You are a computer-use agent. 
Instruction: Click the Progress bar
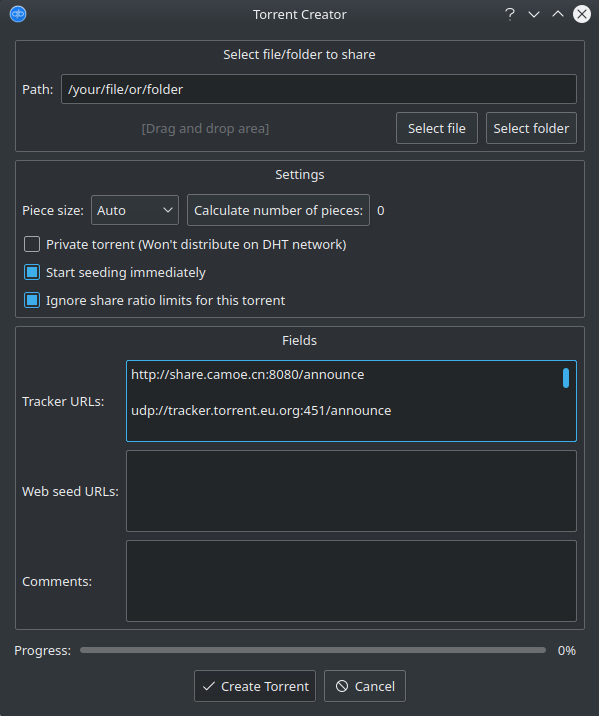[x=313, y=650]
